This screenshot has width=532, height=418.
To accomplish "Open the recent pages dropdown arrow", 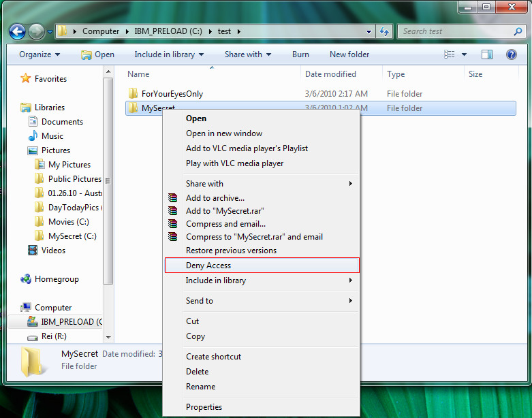I will (x=50, y=32).
